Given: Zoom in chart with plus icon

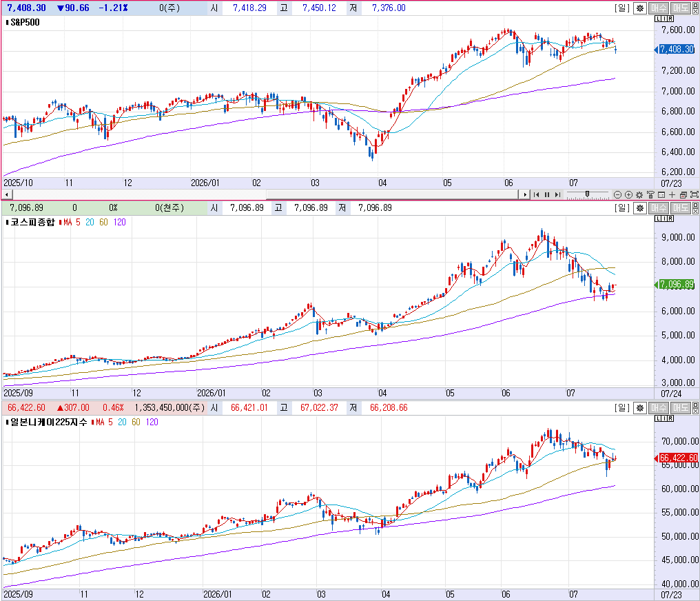Looking at the screenshot, I should click(x=628, y=194).
